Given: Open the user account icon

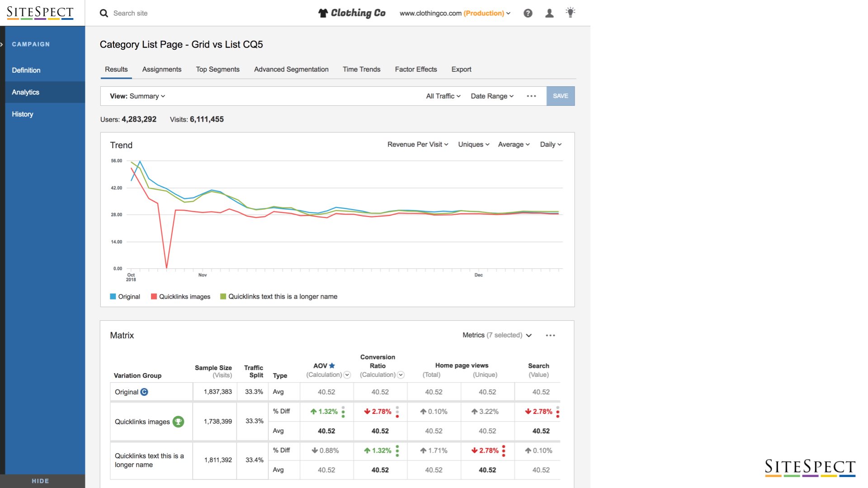Looking at the screenshot, I should [549, 14].
